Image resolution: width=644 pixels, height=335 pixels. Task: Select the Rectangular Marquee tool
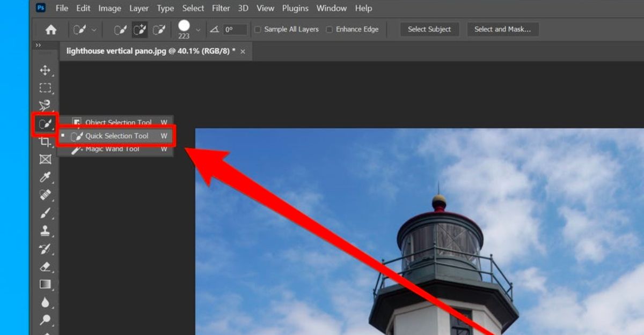[x=45, y=88]
